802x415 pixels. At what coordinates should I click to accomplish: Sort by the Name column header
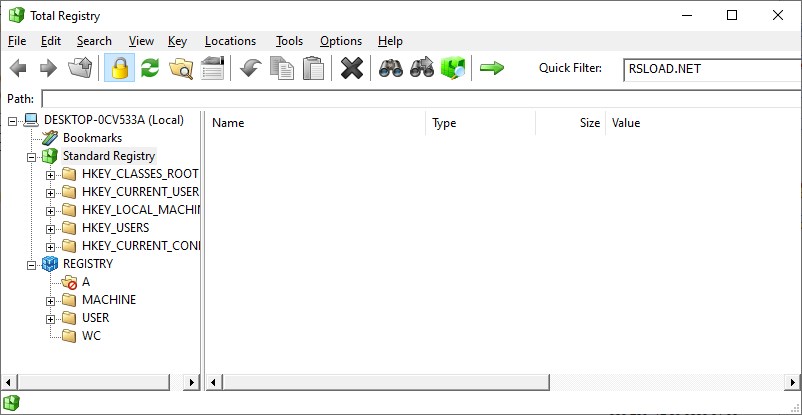(316, 123)
